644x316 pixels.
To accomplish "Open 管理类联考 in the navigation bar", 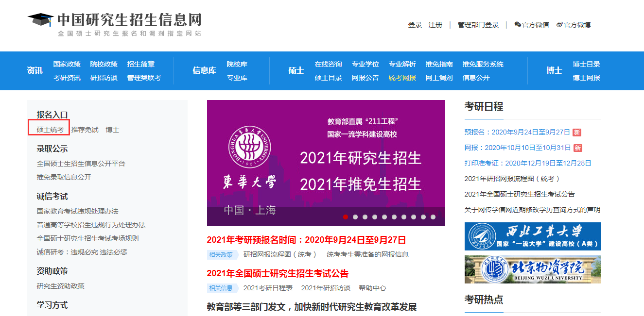I will tap(144, 78).
